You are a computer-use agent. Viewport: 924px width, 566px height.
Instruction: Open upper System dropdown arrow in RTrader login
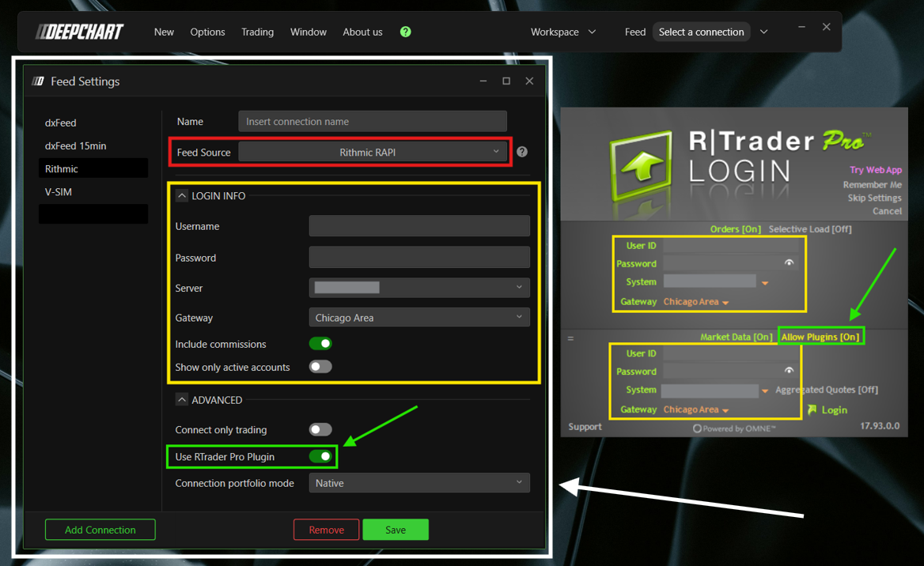pyautogui.click(x=765, y=283)
